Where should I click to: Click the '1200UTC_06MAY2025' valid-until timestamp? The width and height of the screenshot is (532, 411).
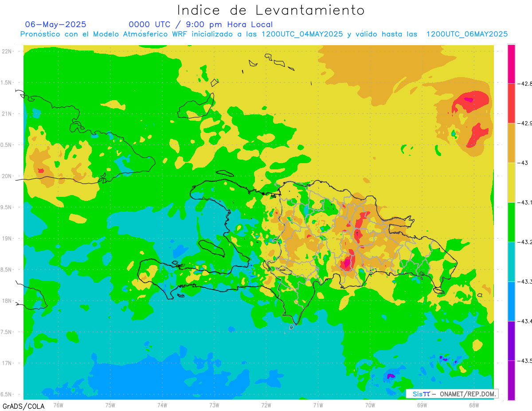467,34
